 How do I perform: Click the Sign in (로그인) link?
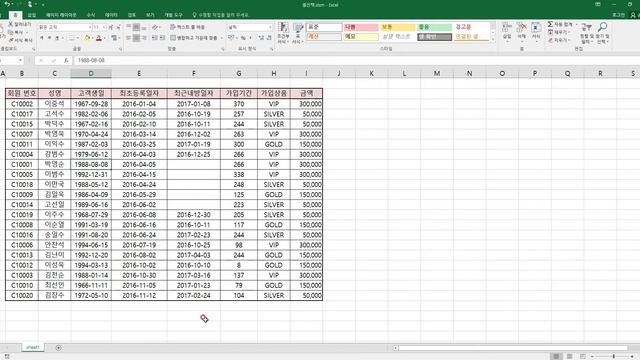[618, 15]
